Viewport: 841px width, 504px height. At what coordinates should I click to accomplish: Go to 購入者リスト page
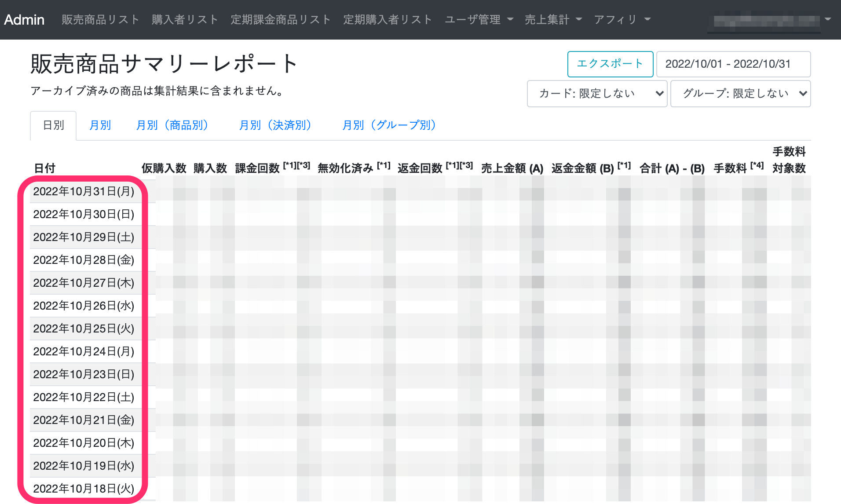coord(185,20)
